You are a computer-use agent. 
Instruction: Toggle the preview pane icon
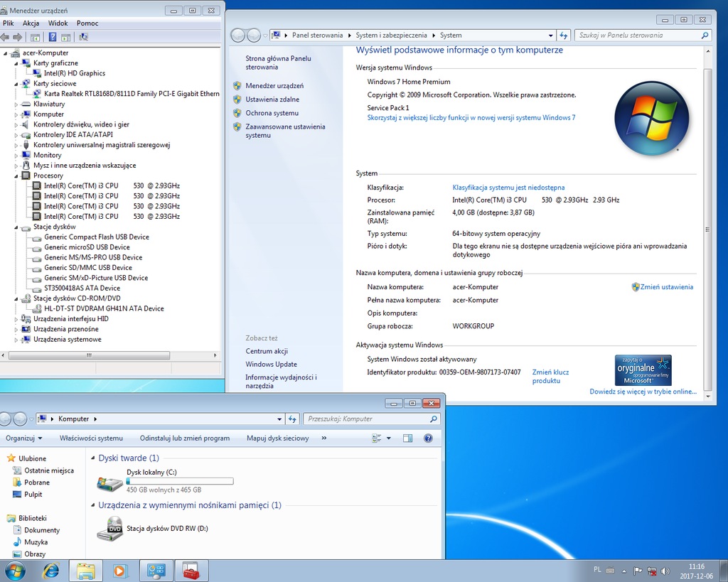tap(407, 438)
